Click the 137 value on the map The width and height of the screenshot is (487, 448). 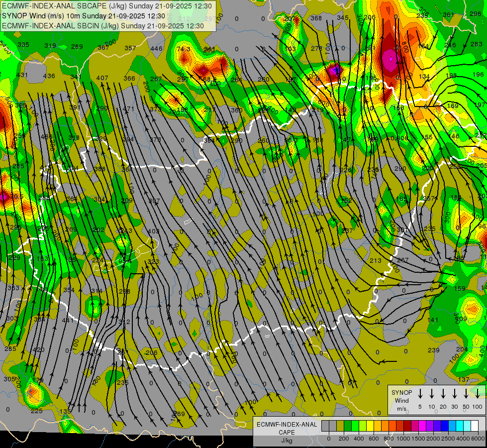coord(464,379)
